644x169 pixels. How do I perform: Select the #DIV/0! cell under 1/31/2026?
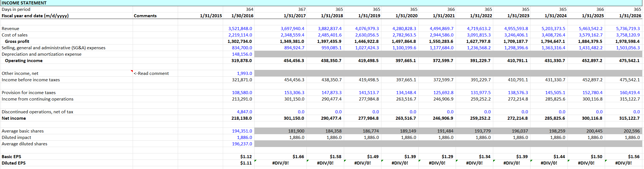(623, 163)
